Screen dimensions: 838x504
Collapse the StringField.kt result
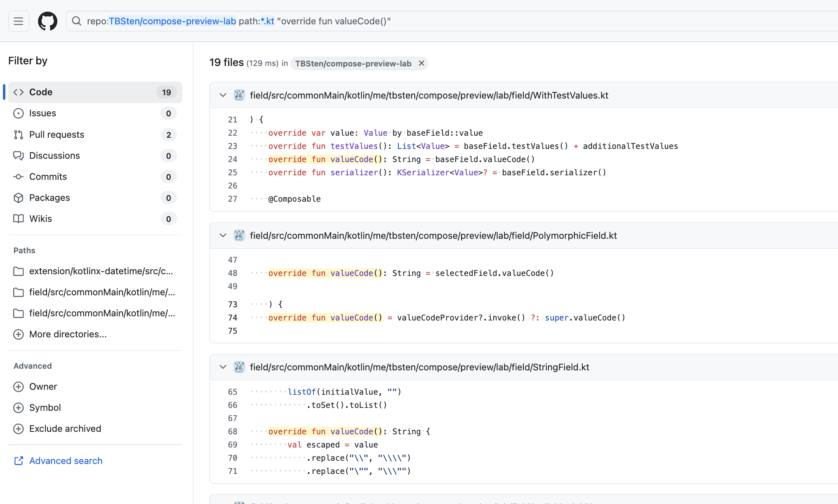(223, 367)
